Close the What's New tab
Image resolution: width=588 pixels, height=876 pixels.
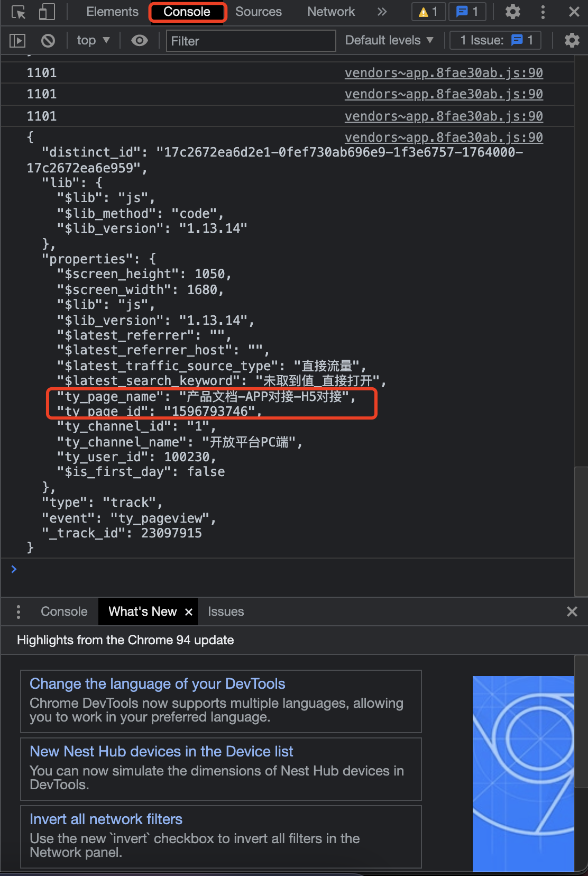point(189,612)
